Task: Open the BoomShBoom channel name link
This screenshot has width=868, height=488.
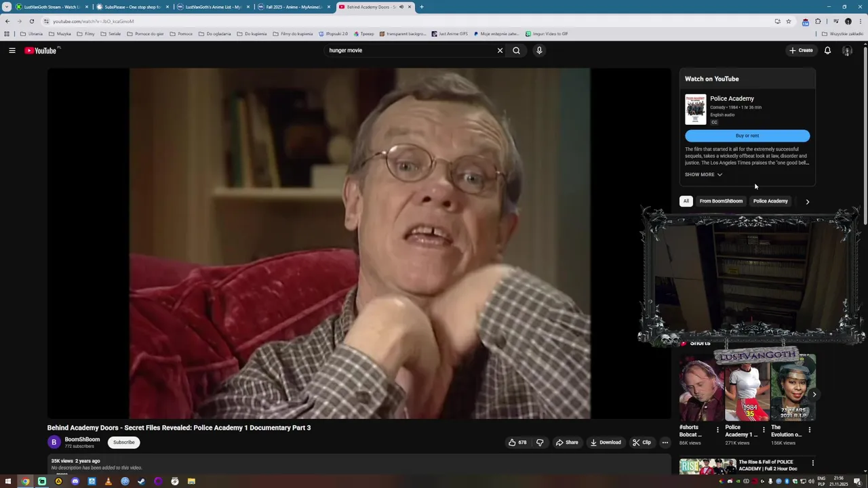Action: tap(82, 439)
